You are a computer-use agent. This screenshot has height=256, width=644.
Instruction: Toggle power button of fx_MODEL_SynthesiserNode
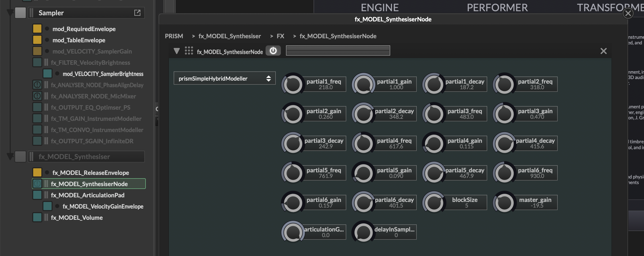273,51
